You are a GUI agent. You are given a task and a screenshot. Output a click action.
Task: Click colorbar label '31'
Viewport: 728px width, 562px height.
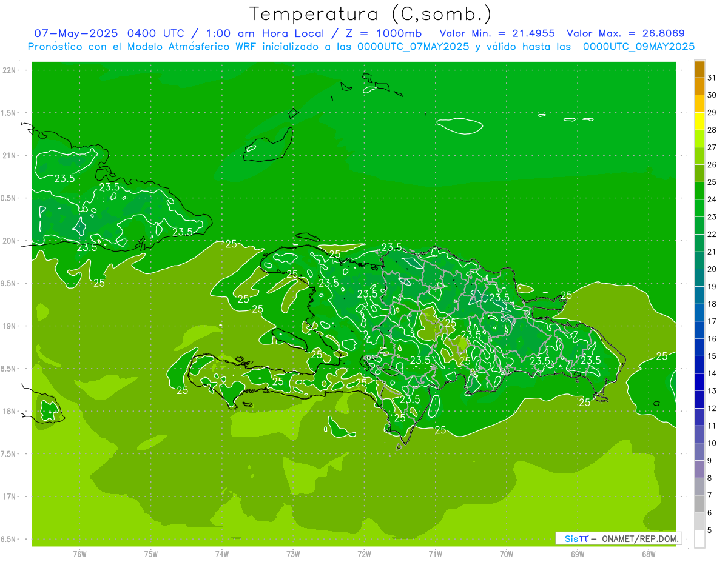coord(712,78)
